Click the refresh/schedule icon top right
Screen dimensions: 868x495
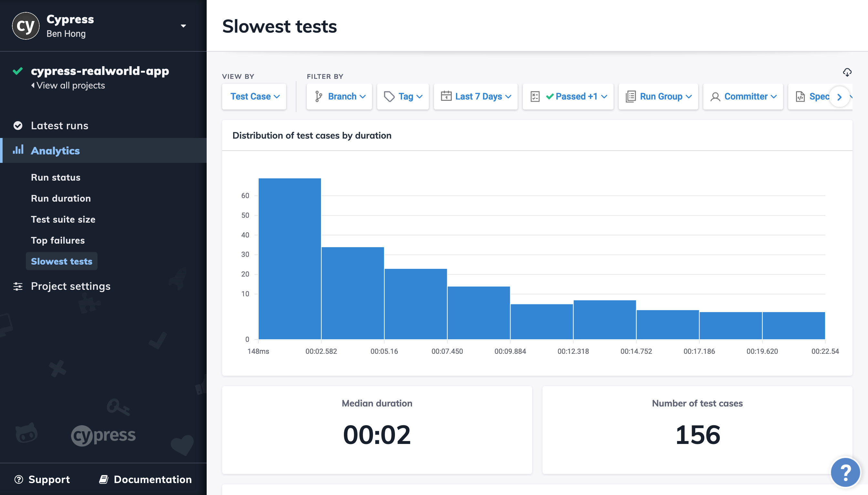[848, 72]
